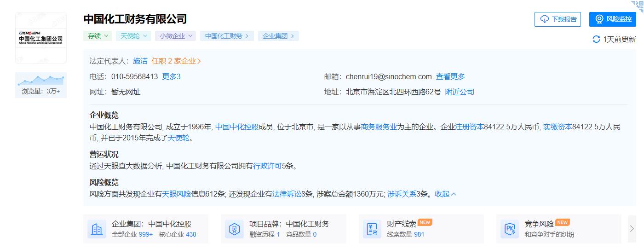Click the 财产线索 card title
644x249 pixels.
tap(402, 224)
